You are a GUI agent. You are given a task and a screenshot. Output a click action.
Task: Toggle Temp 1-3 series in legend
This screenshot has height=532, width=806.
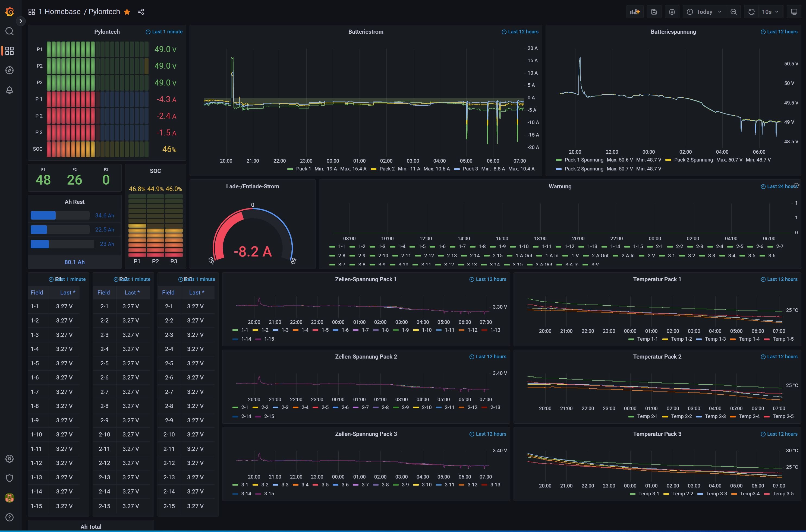pos(715,339)
